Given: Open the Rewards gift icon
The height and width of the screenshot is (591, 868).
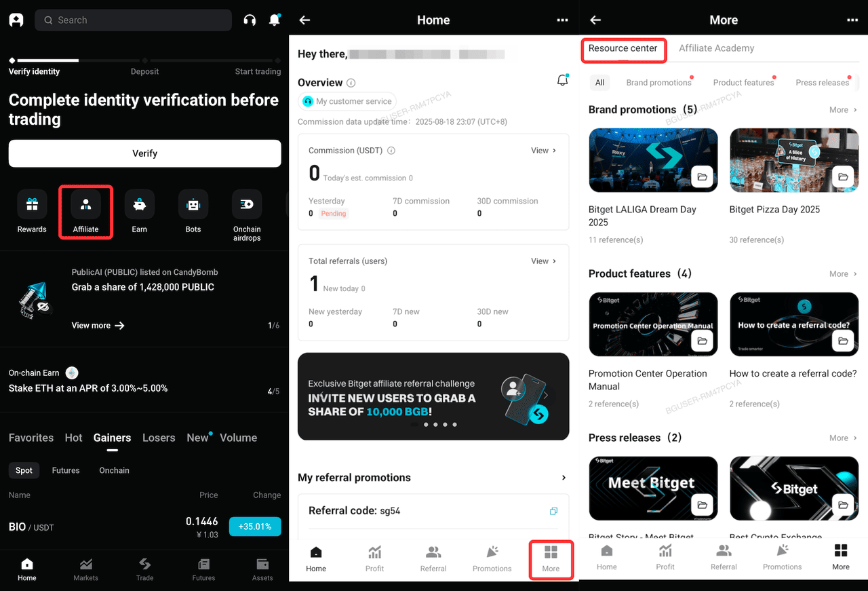Looking at the screenshot, I should pyautogui.click(x=32, y=204).
